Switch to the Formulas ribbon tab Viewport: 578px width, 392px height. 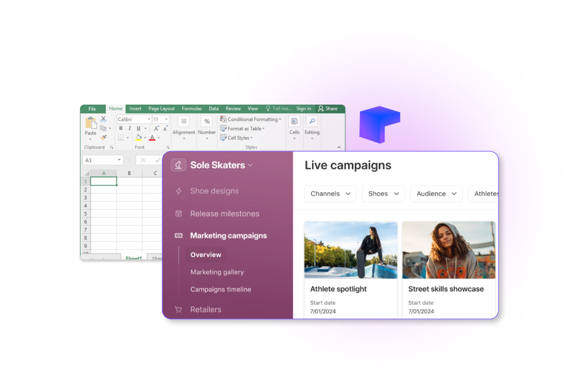tap(192, 109)
